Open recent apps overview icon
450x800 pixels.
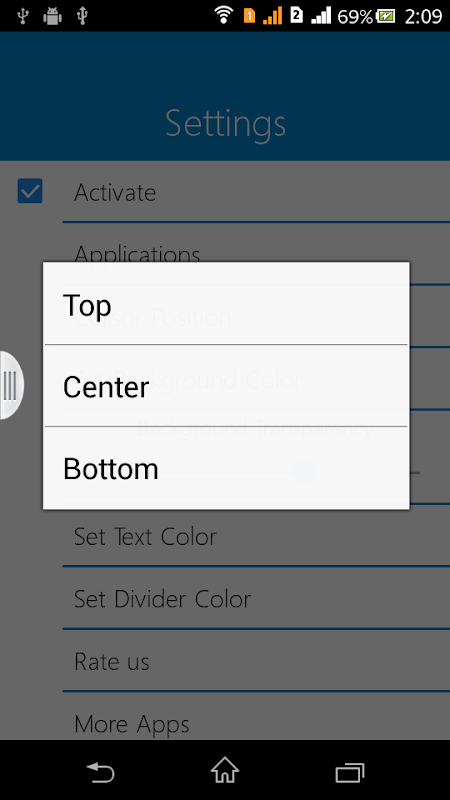[349, 772]
